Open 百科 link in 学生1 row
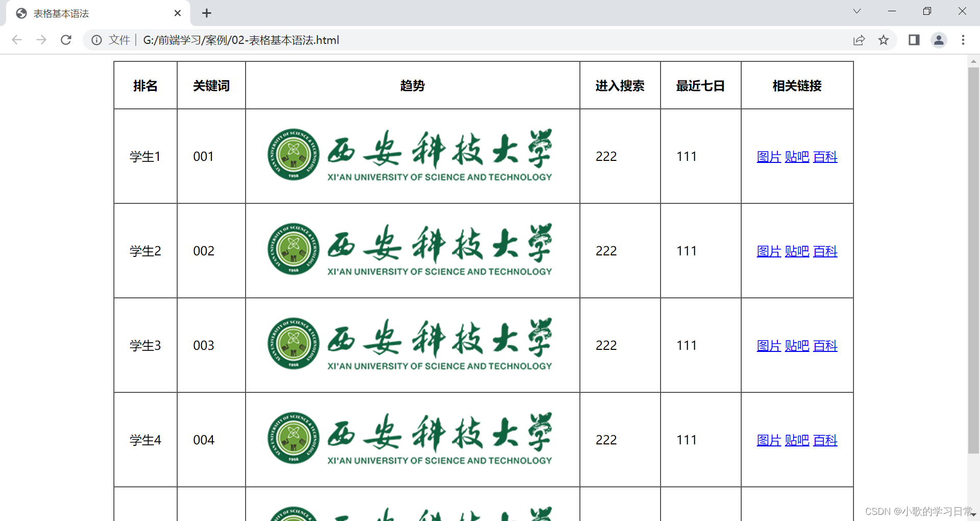980x521 pixels. pos(825,157)
